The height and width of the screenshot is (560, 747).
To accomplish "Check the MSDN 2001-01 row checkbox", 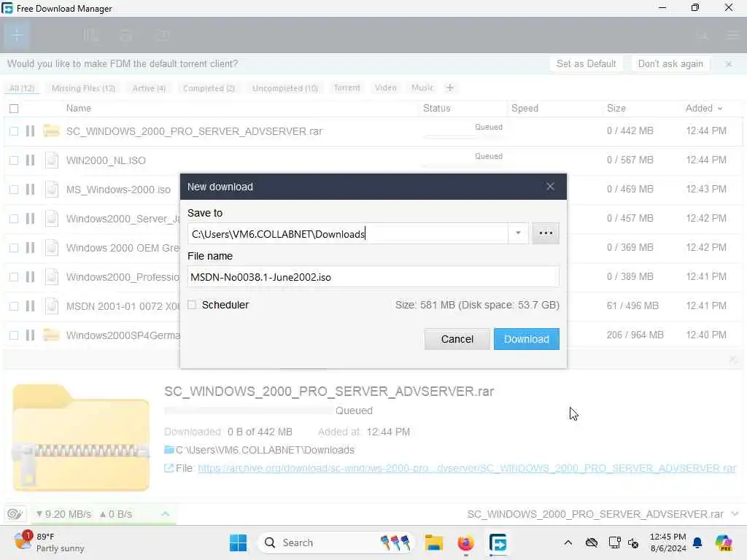I will (14, 306).
